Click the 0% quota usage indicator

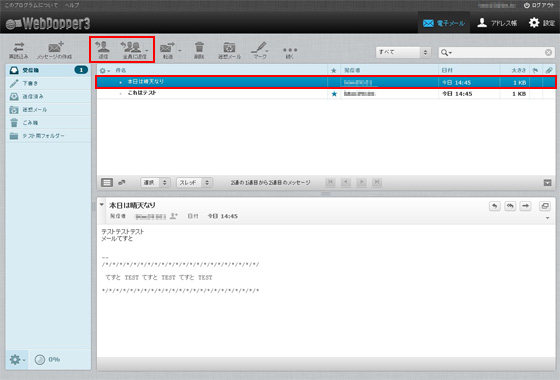47,359
